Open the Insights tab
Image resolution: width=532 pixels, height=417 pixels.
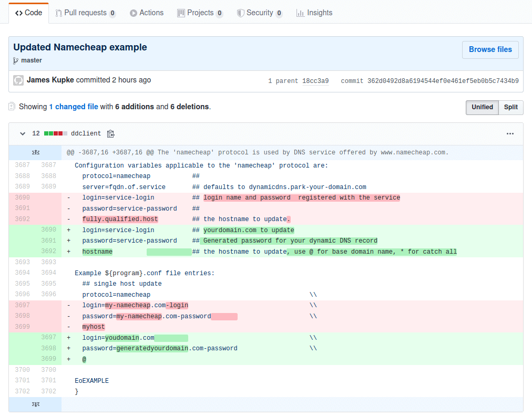[314, 13]
